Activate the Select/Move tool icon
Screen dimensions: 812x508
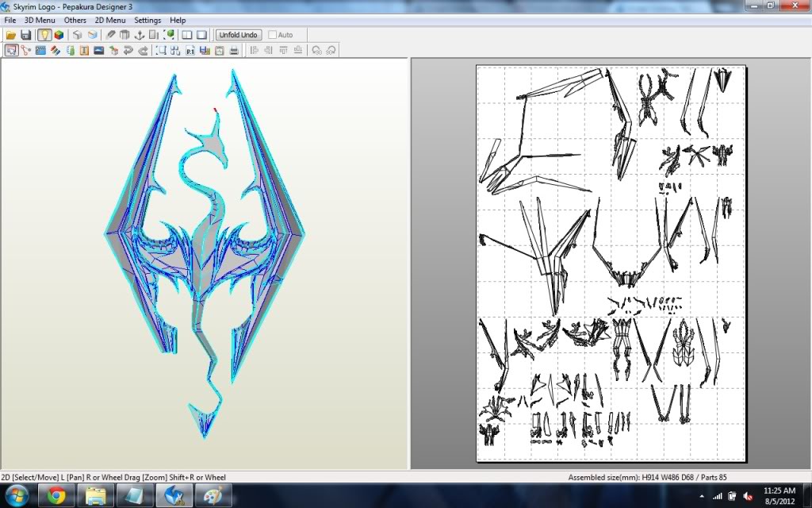pos(11,50)
